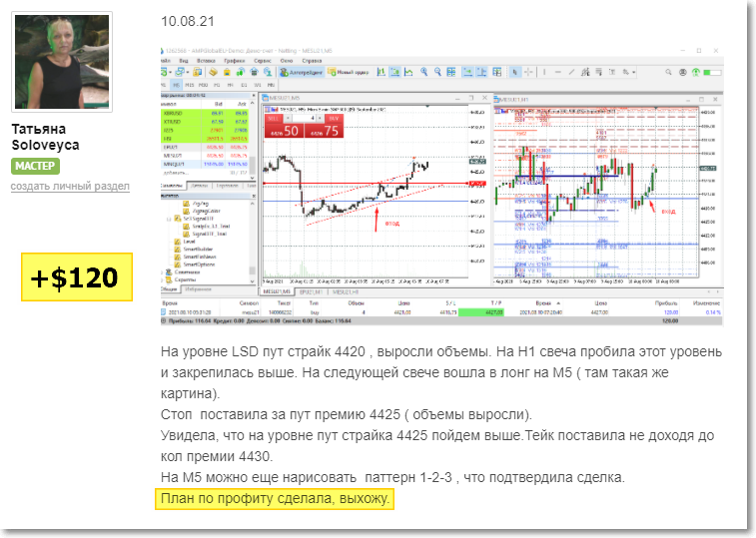Click the search magnifier icon in toolbar

(x=668, y=72)
